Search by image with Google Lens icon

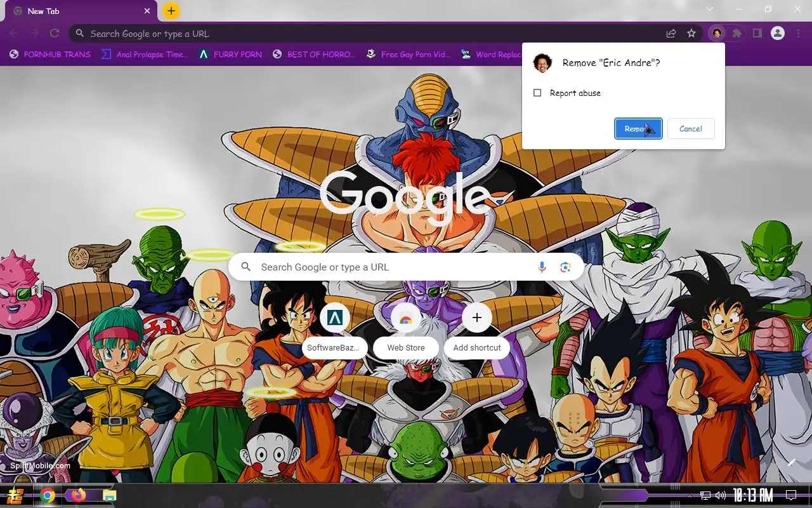tap(565, 267)
